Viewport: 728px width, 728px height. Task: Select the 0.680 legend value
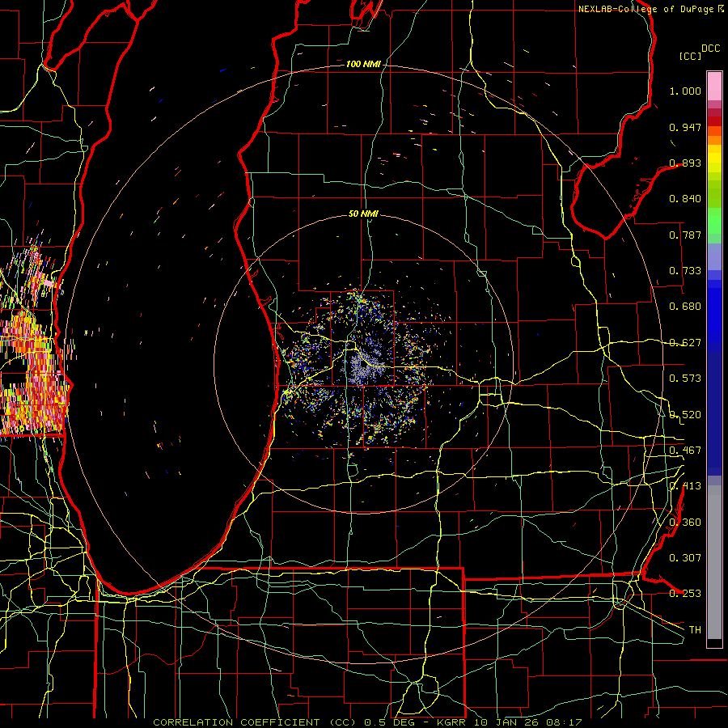pos(685,307)
